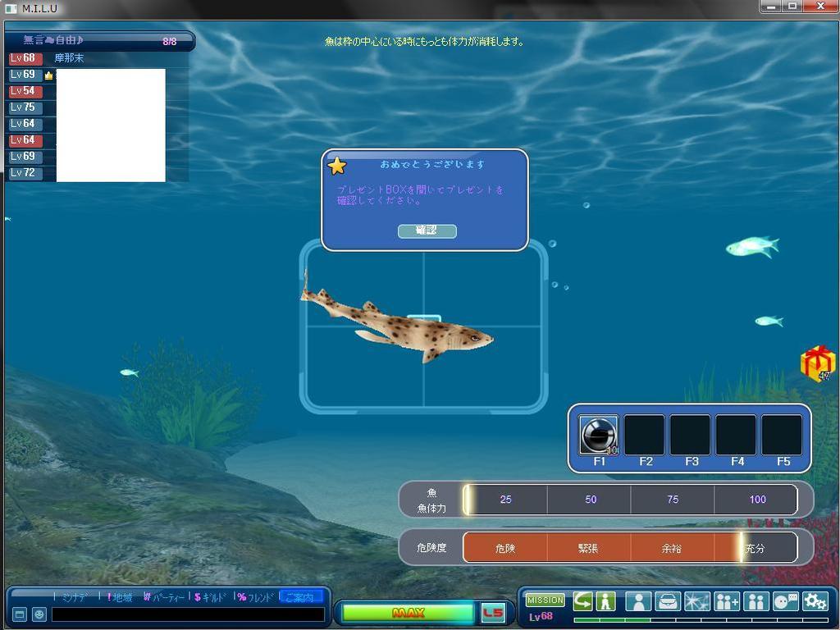
Task: Switch to the ギルド chat tab
Action: point(211,597)
